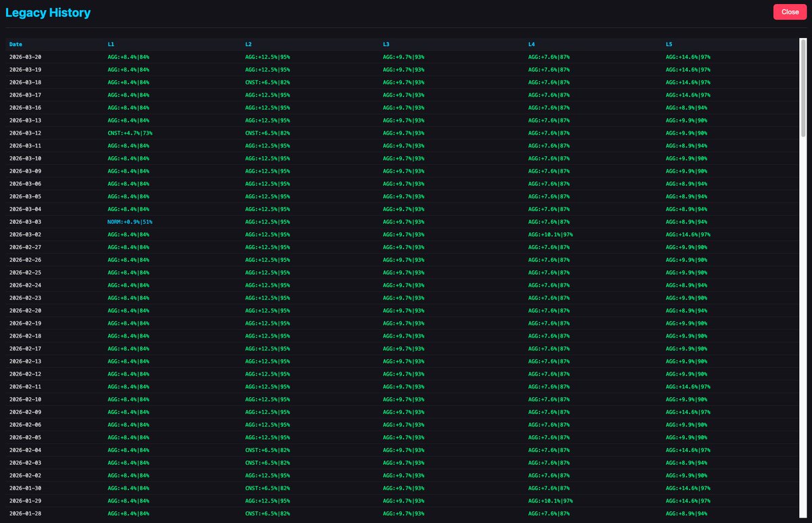812x523 pixels.
Task: Click L2 value on 2026-03-04 row
Action: tap(267, 209)
